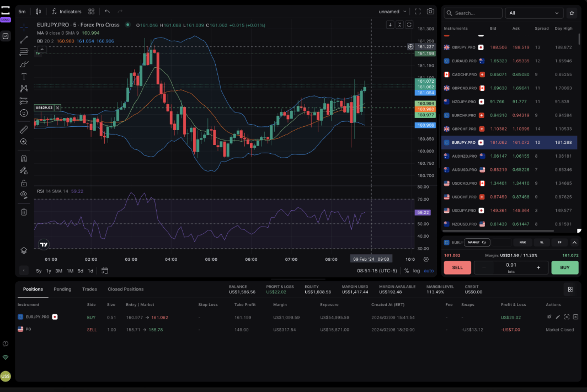Toggle the TP take profit option
This screenshot has height=392, width=587.
[559, 243]
